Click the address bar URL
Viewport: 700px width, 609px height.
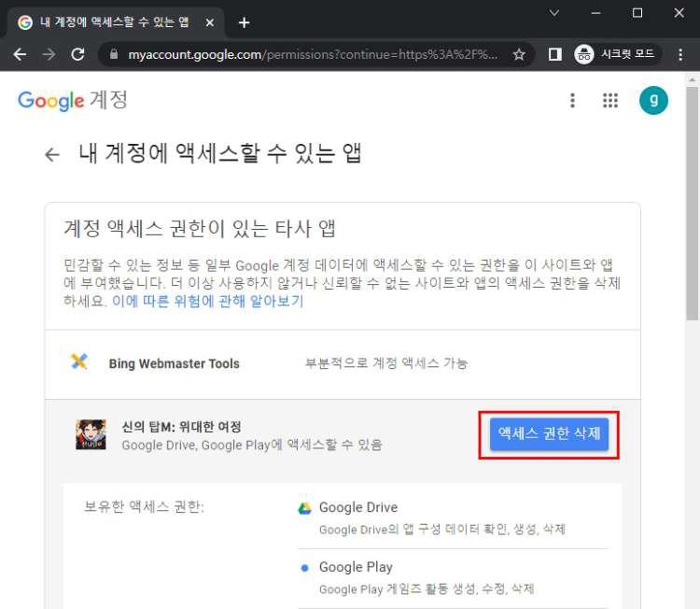(313, 54)
